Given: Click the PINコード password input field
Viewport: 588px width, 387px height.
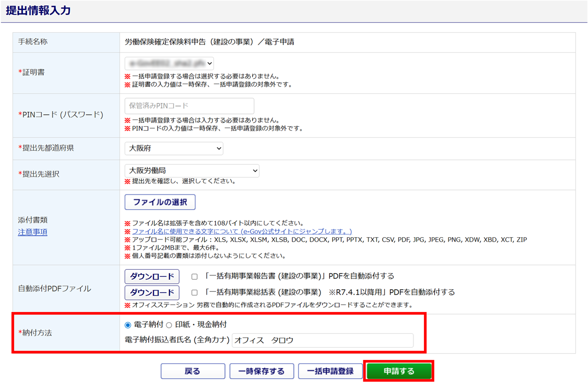Looking at the screenshot, I should (189, 106).
